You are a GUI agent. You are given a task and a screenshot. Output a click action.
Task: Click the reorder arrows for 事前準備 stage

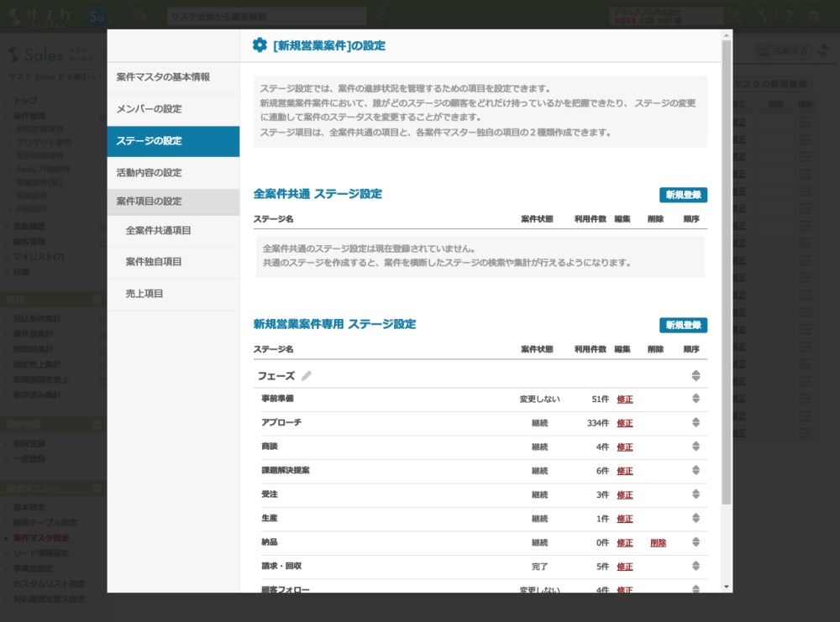click(x=696, y=399)
